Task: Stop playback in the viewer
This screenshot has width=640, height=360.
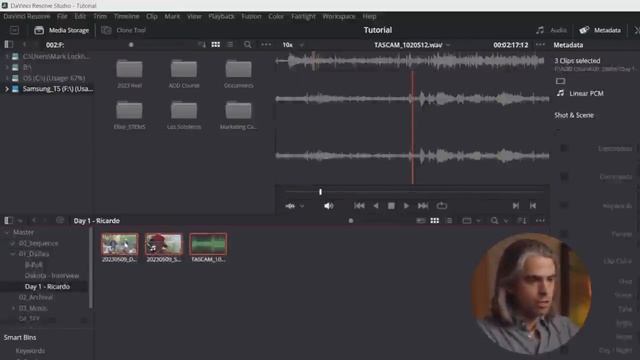Action: 391,206
